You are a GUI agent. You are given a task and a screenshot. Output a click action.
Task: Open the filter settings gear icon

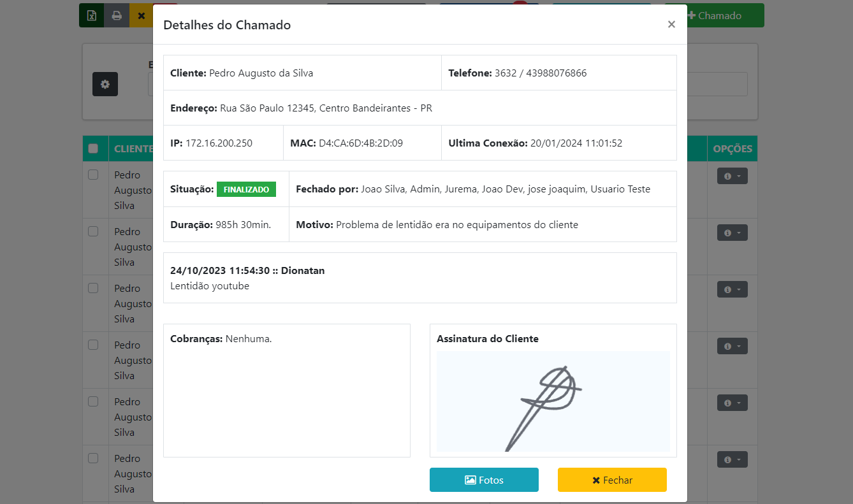(x=105, y=83)
